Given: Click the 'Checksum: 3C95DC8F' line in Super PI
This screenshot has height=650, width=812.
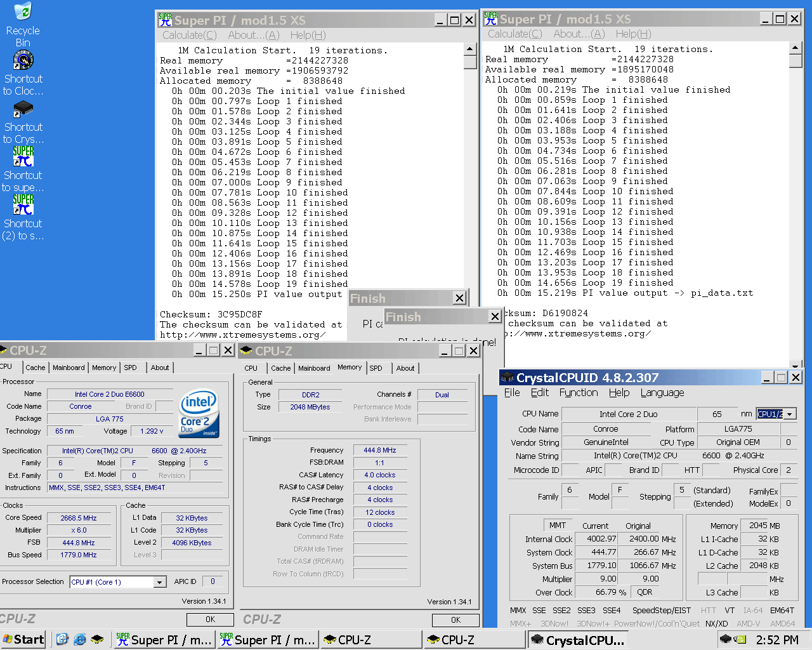Looking at the screenshot, I should click(211, 314).
